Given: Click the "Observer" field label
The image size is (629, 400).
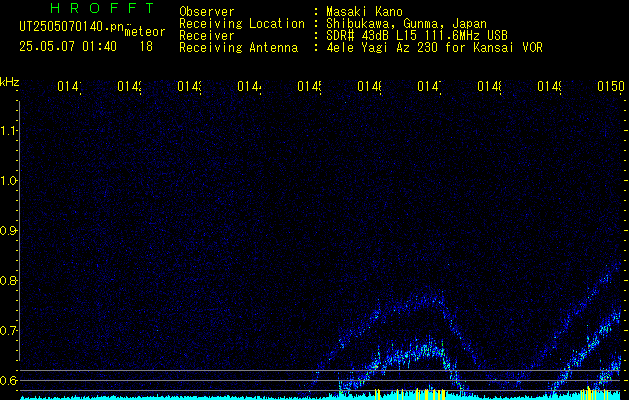Looking at the screenshot, I should click(x=207, y=12).
